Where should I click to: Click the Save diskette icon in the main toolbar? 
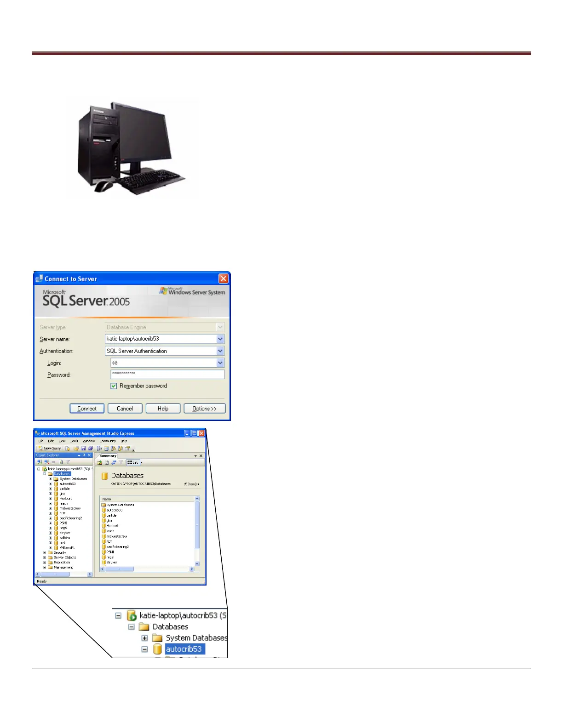pyautogui.click(x=83, y=449)
